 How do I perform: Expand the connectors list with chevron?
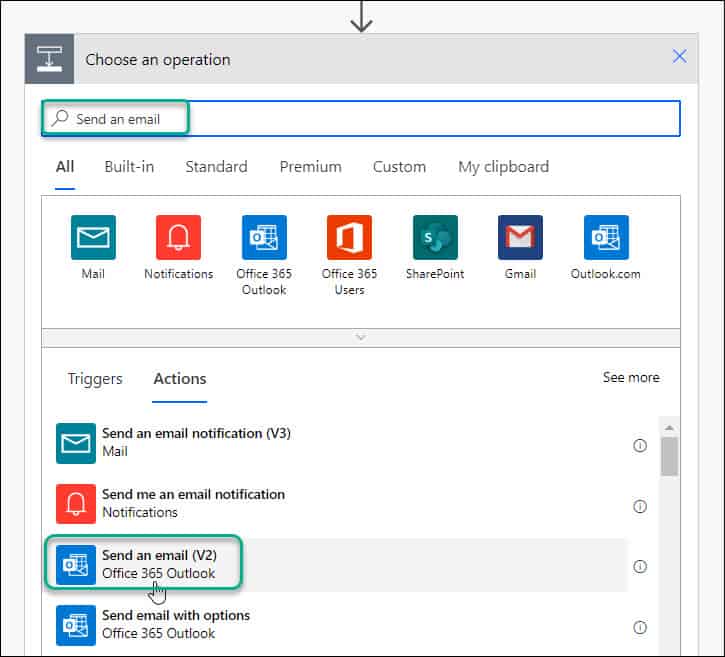[x=361, y=338]
